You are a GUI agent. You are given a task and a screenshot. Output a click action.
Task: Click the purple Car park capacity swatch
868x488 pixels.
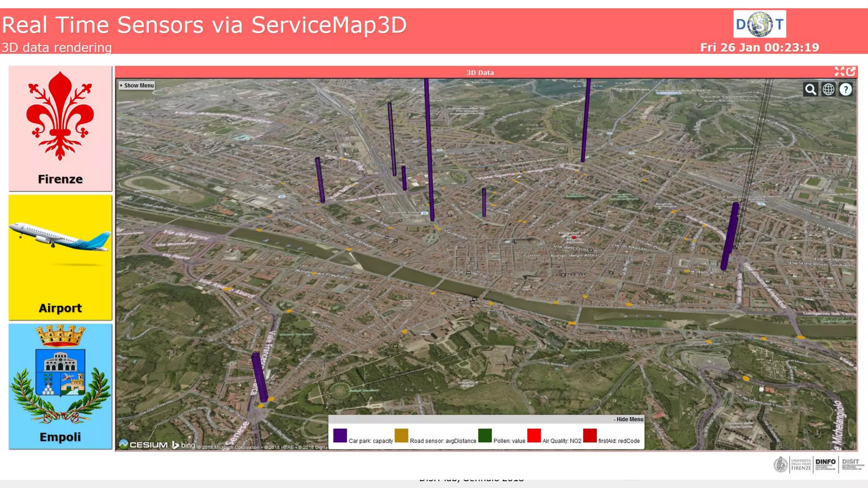pos(340,435)
